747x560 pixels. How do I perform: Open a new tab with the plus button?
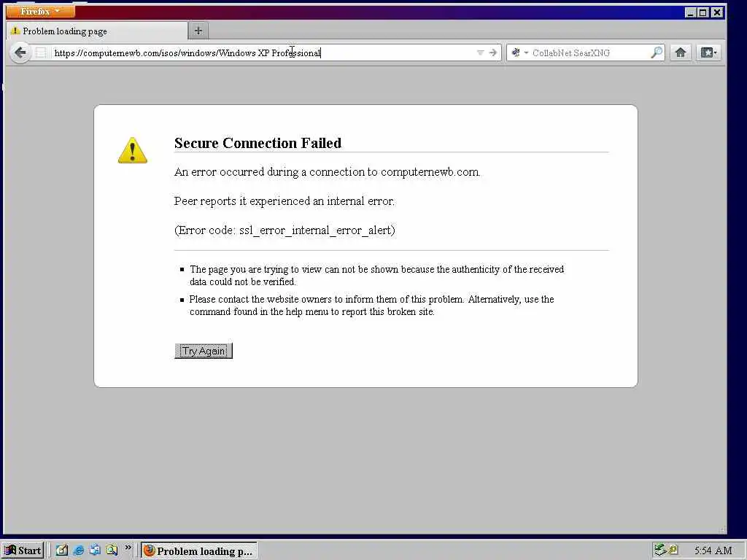click(198, 31)
